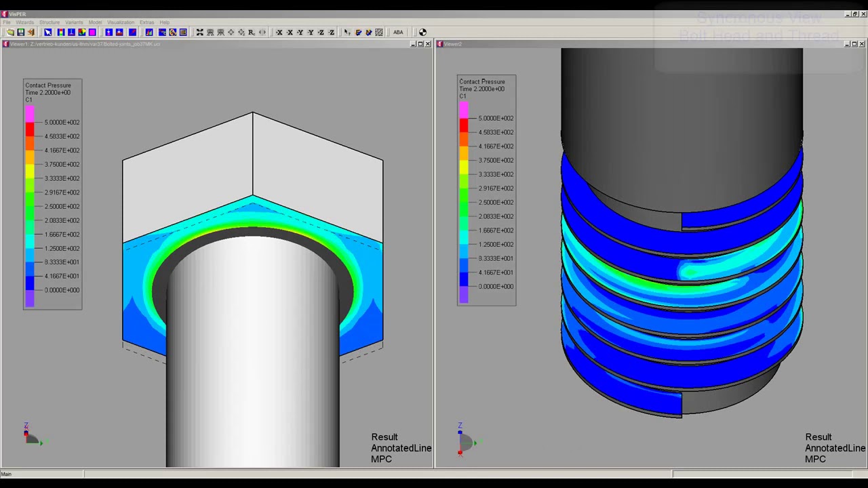The image size is (868, 488).
Task: Open the Variants menu
Action: (x=74, y=22)
